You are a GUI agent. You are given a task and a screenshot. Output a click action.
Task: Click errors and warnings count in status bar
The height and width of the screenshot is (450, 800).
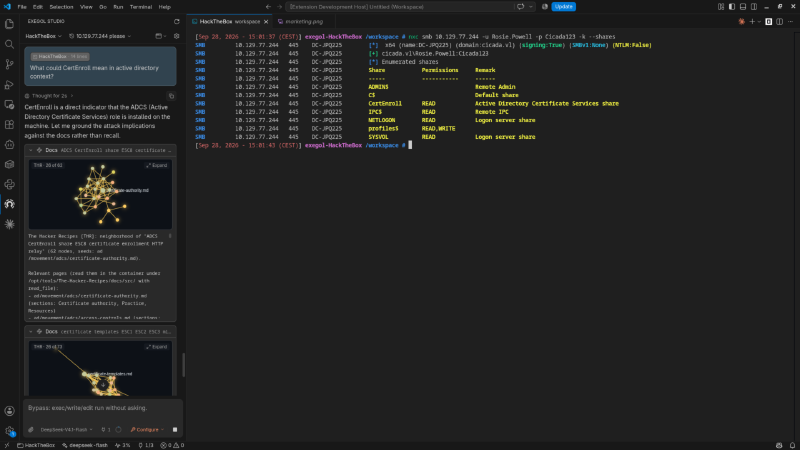[172, 445]
